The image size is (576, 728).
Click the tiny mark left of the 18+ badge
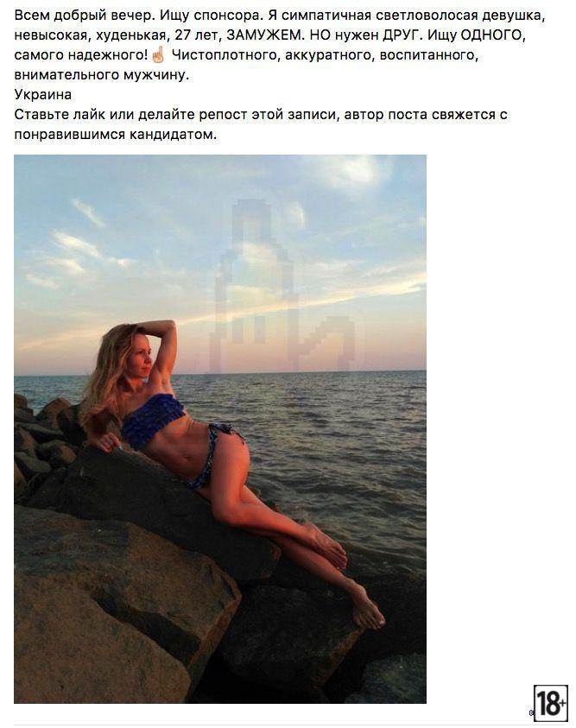(x=531, y=713)
